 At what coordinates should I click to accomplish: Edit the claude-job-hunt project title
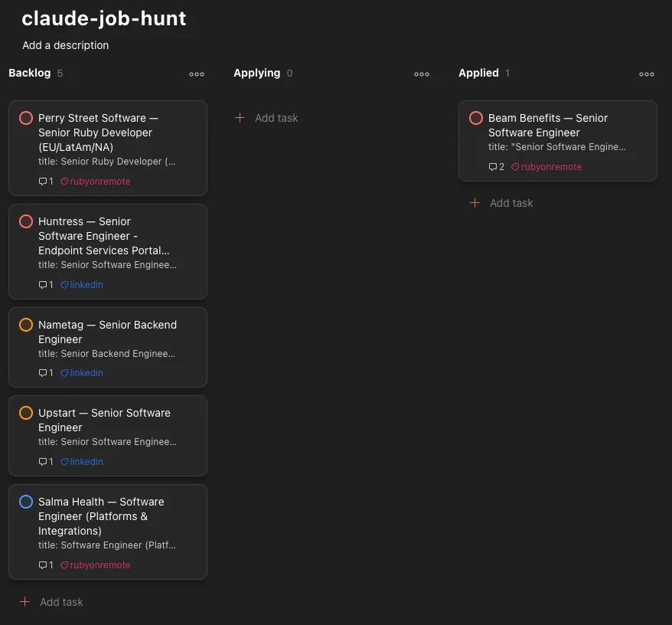(104, 18)
